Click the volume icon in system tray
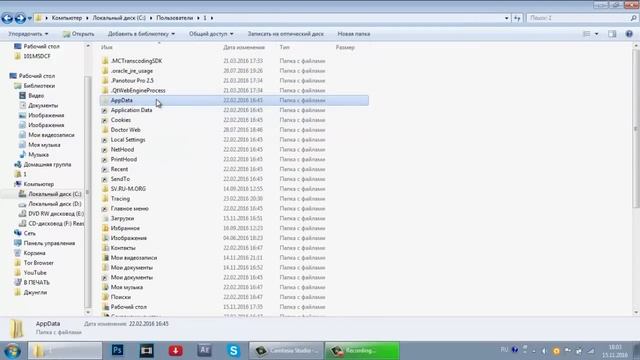The height and width of the screenshot is (360, 640). (x=544, y=351)
